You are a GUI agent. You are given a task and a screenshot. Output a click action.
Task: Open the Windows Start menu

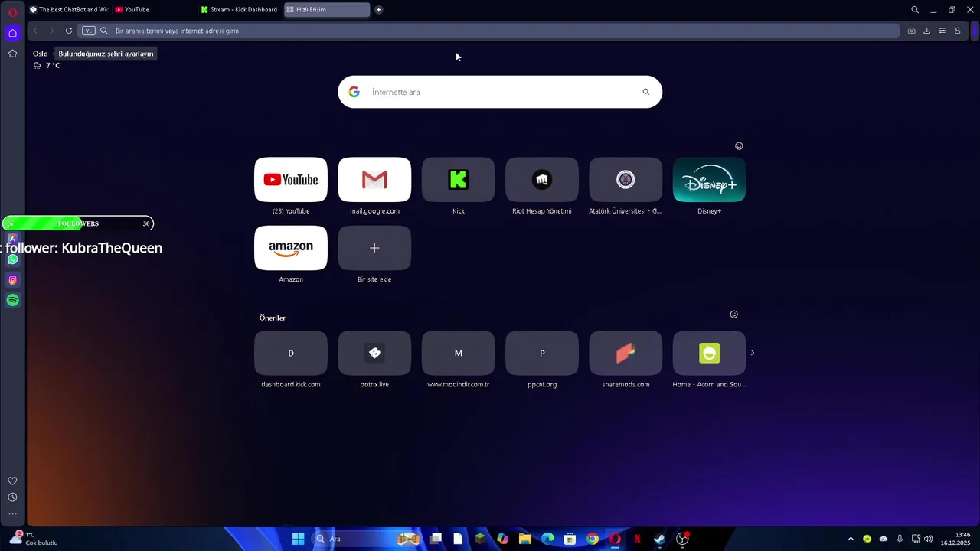[x=299, y=539]
